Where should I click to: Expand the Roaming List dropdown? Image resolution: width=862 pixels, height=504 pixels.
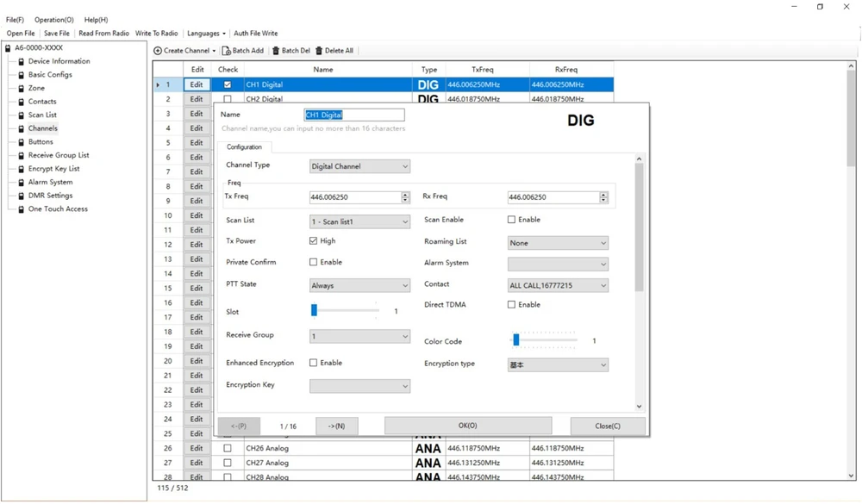coord(558,243)
